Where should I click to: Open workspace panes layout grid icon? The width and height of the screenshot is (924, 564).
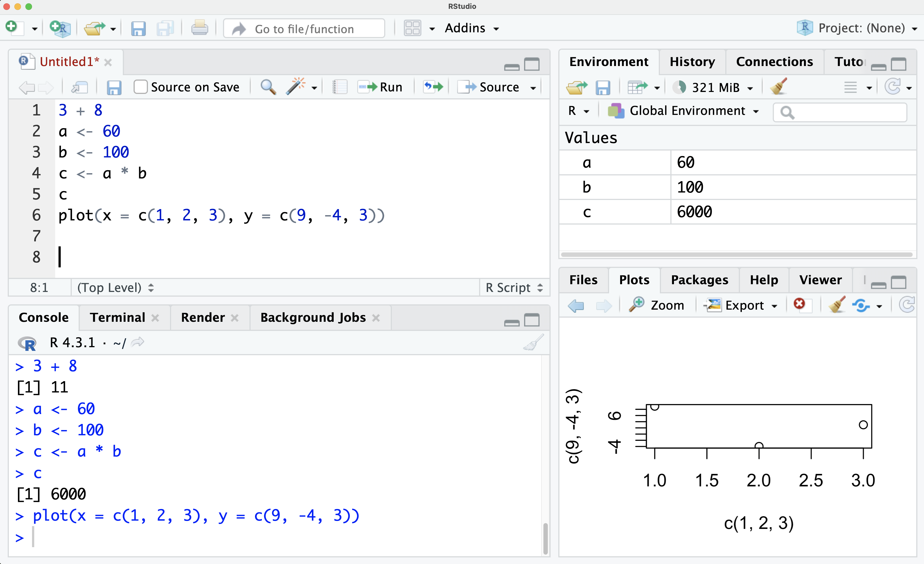tap(413, 28)
